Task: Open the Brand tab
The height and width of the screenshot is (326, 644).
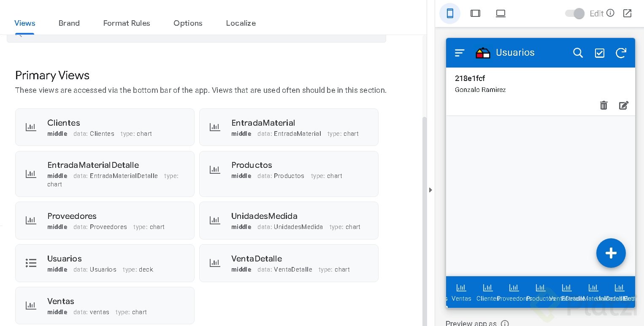Action: click(69, 23)
